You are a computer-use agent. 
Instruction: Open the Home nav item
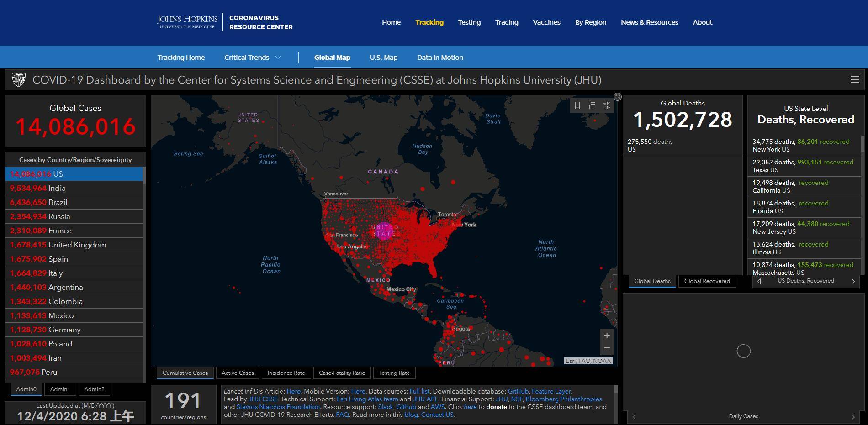click(x=391, y=22)
